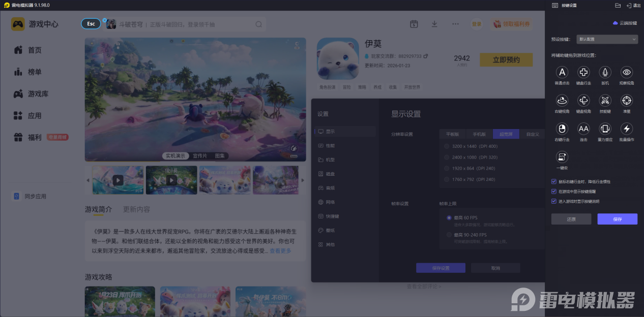Select the 批量操作 lightning icon
Image resolution: width=644 pixels, height=317 pixels.
pyautogui.click(x=627, y=129)
